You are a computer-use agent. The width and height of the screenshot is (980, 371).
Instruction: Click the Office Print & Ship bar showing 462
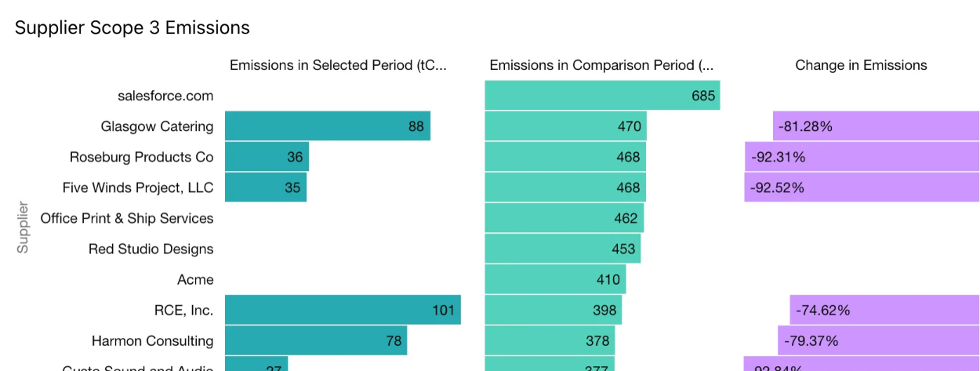(564, 218)
